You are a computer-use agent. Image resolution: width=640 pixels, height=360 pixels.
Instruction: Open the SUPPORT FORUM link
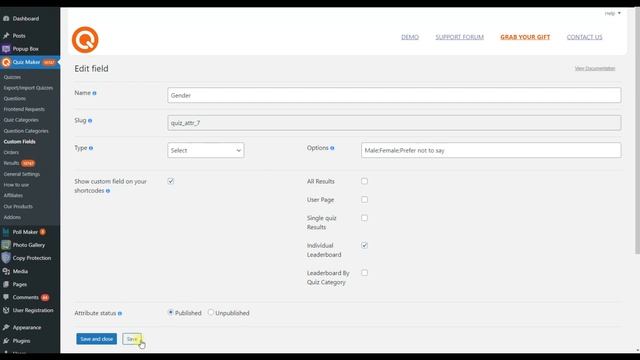click(x=460, y=37)
